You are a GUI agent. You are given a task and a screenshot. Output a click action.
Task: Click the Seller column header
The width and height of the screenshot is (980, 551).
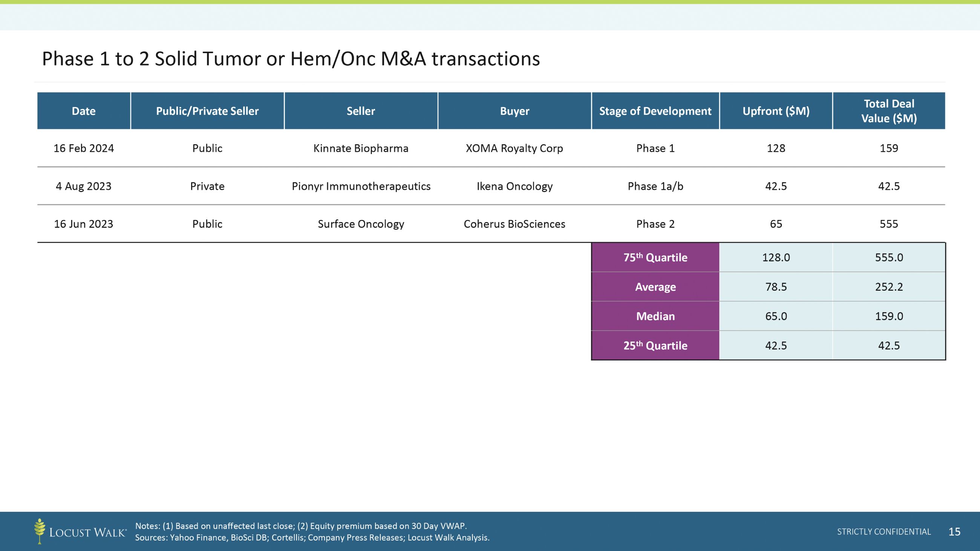361,111
